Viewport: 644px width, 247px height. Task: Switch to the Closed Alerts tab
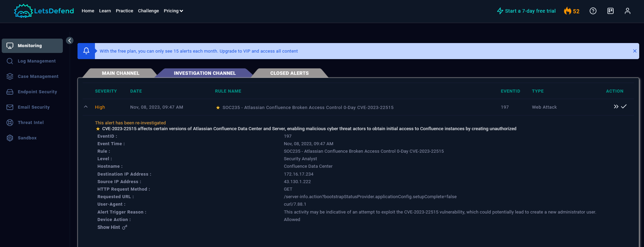coord(290,73)
